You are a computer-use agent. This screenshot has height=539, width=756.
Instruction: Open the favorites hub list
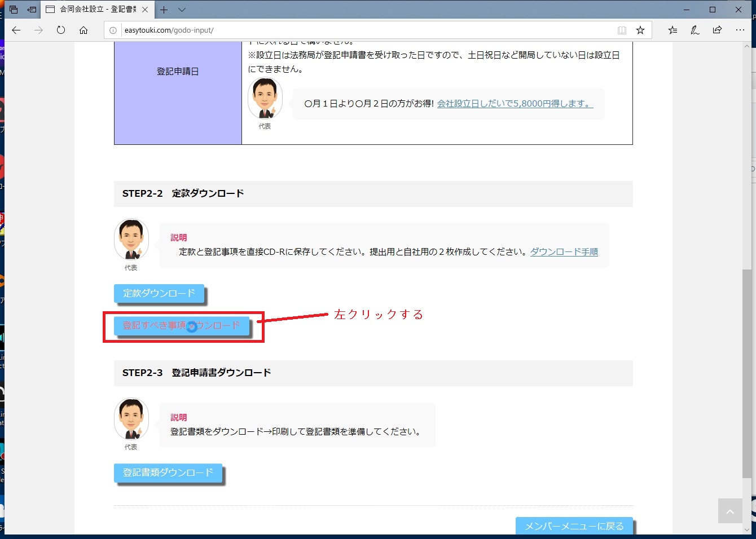click(x=673, y=30)
